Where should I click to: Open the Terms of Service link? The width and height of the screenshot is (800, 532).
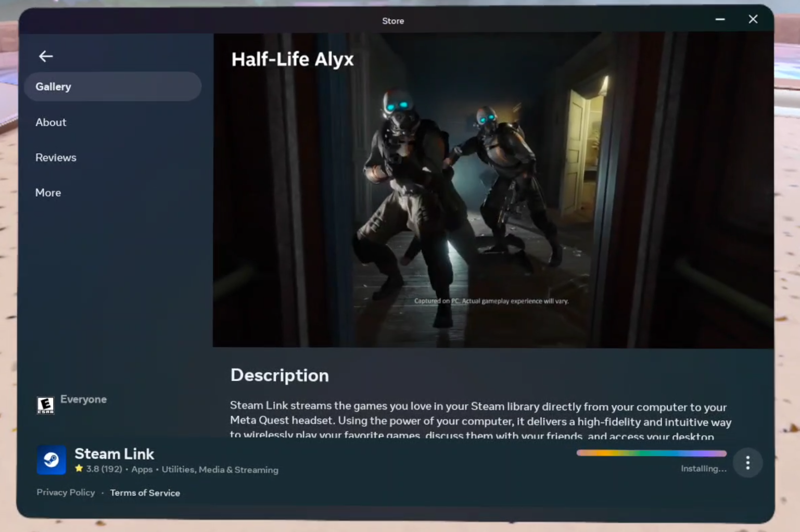coord(145,492)
